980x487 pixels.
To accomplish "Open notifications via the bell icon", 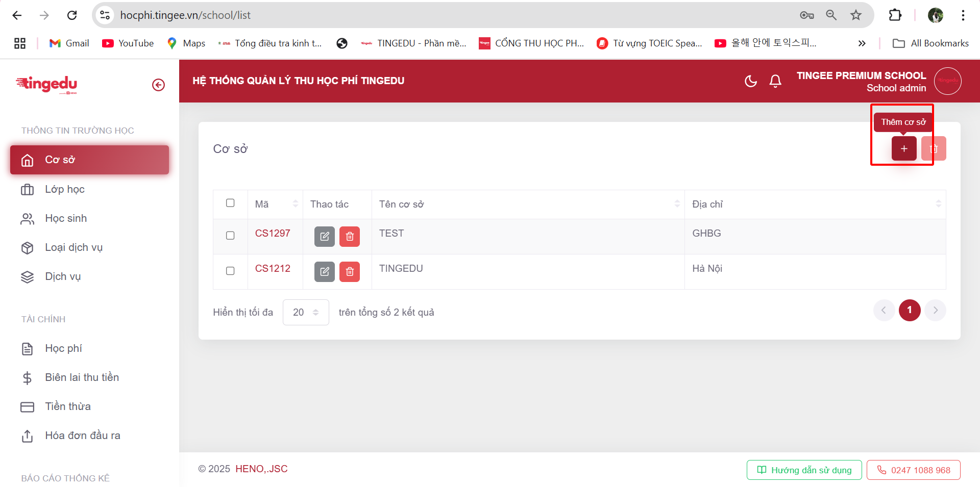I will pyautogui.click(x=775, y=81).
